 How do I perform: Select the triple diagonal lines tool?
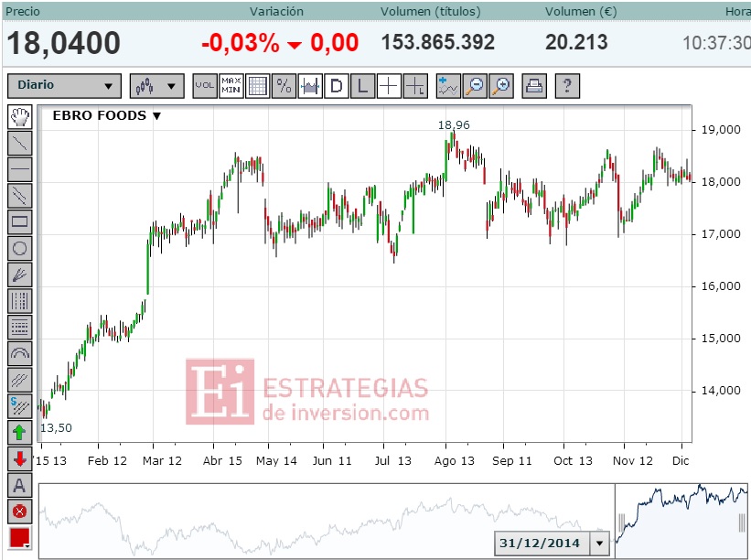19,380
